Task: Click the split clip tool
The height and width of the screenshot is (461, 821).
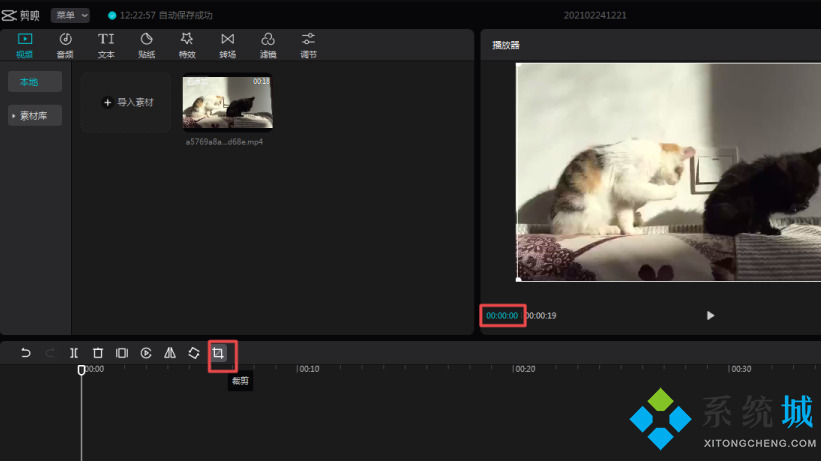Action: 74,353
